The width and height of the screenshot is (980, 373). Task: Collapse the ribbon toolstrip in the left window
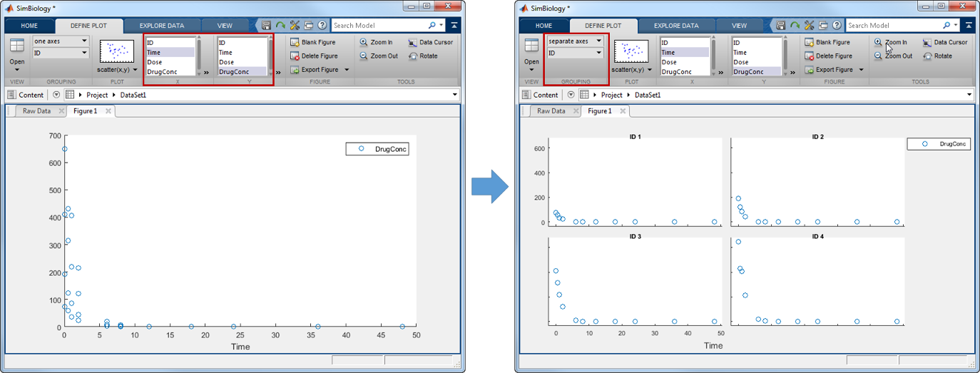click(x=455, y=25)
